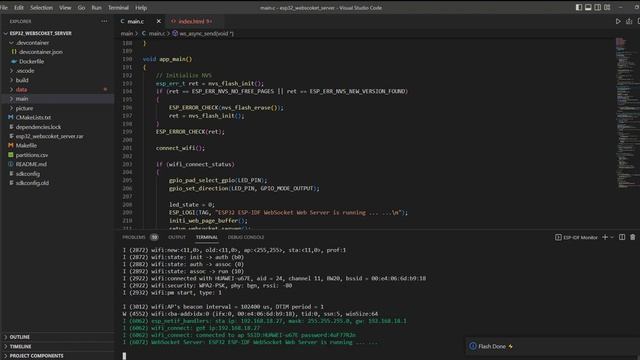Open the Edit menu
The width and height of the screenshot is (640, 360).
19,7
